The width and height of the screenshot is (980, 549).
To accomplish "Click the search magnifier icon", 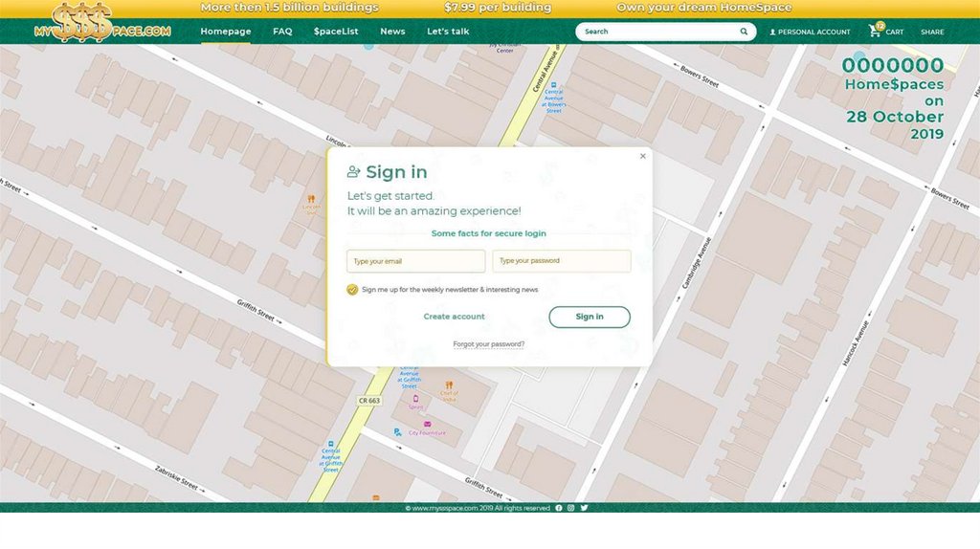I will click(744, 32).
